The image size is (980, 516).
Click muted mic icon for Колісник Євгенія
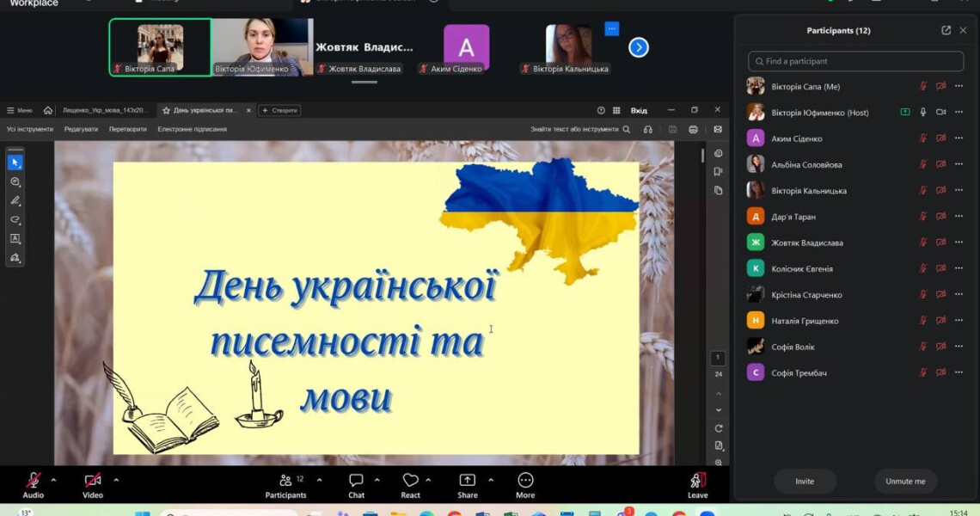pos(923,268)
